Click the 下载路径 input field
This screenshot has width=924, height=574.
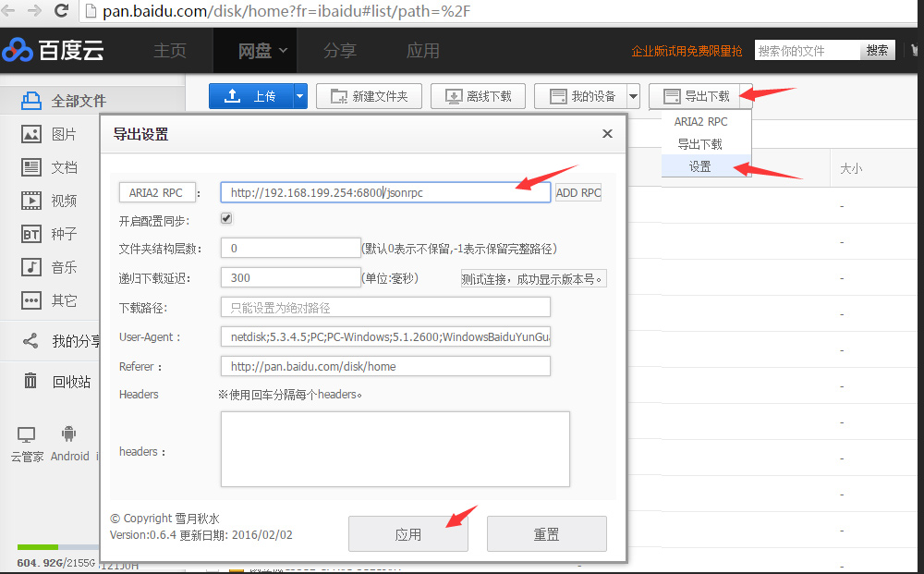pos(385,307)
